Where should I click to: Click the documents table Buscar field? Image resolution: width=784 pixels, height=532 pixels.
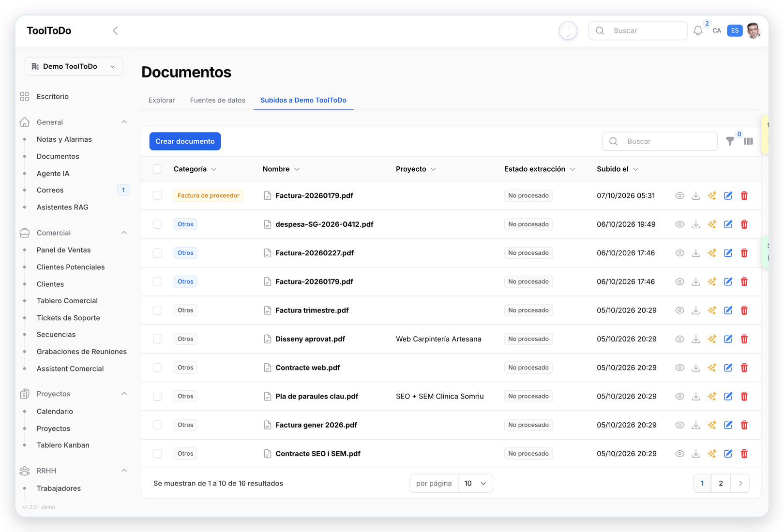point(660,141)
